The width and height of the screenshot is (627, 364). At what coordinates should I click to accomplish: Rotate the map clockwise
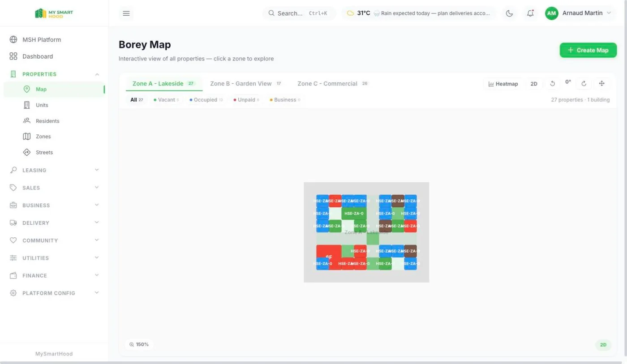click(584, 84)
